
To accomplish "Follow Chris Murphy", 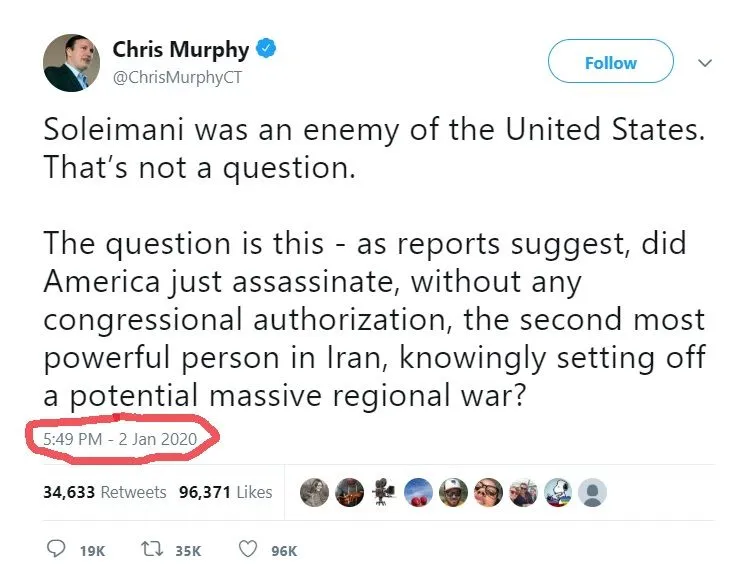I will pos(610,62).
